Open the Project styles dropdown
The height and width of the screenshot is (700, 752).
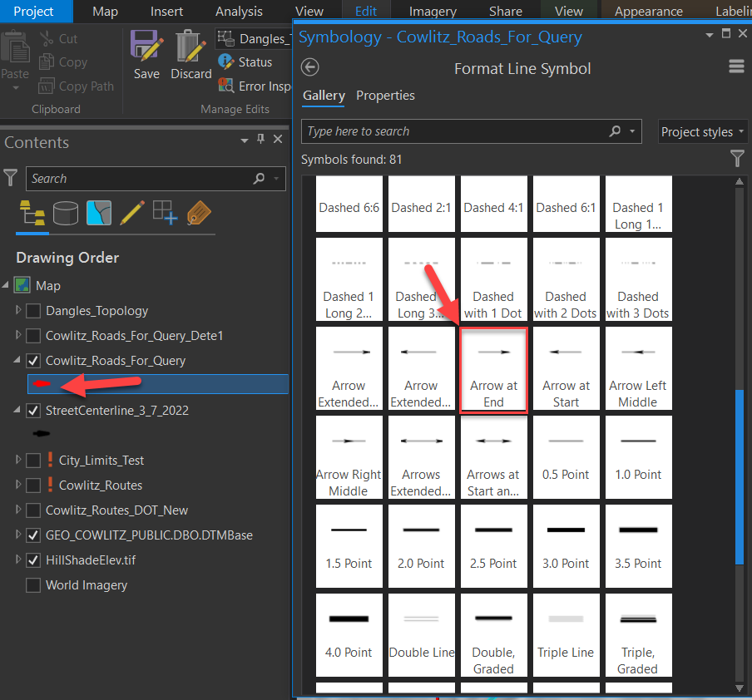[703, 131]
